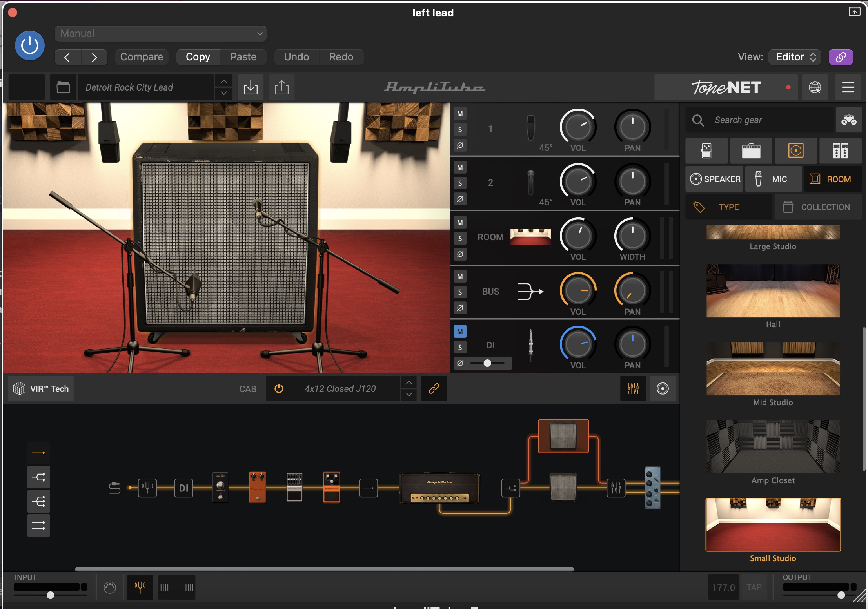
Task: Click the export share preset icon
Action: (x=281, y=87)
